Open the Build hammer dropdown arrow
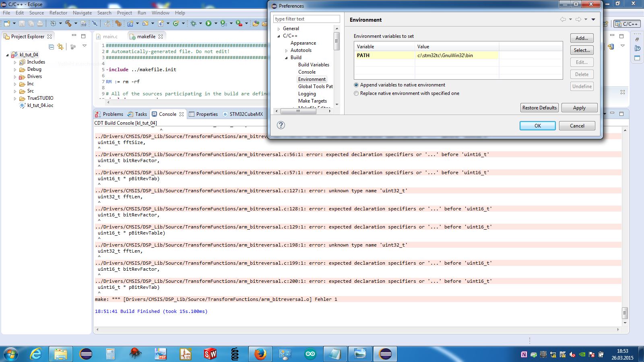Viewport: 644px width, 362px height. point(76,23)
